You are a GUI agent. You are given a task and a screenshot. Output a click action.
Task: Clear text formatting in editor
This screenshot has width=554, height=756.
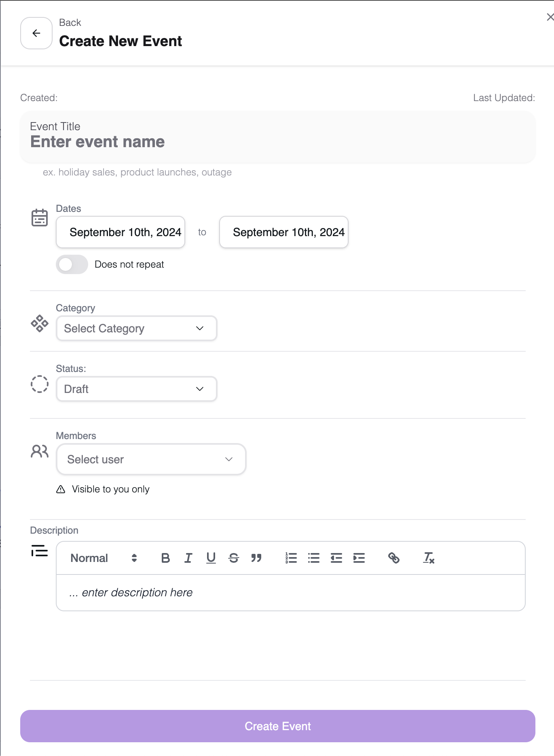429,558
